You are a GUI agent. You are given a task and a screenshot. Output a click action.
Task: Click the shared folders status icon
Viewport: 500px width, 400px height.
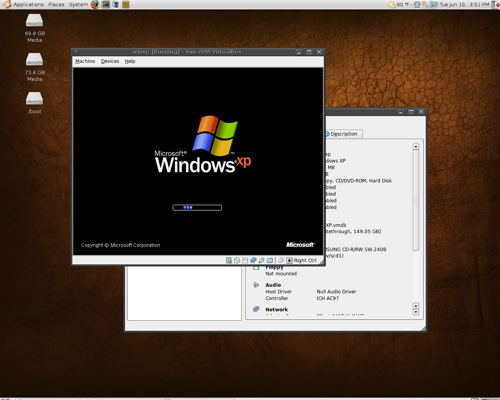[270, 260]
